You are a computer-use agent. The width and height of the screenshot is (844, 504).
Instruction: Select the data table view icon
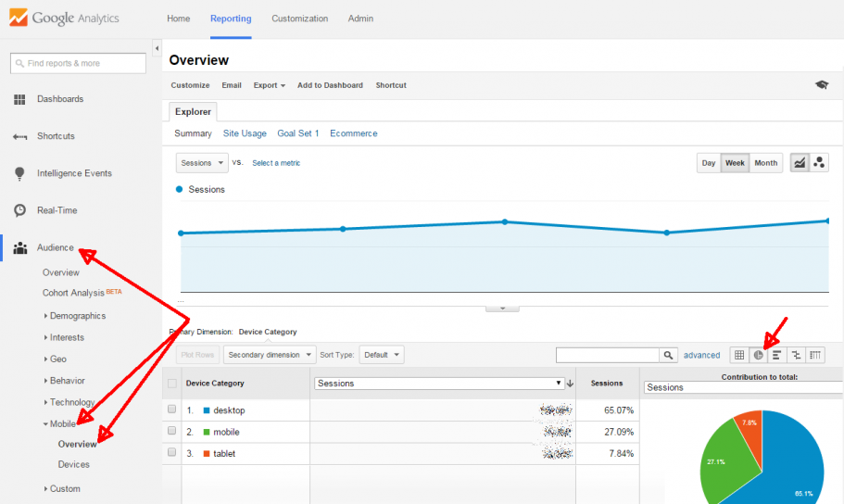click(x=739, y=355)
